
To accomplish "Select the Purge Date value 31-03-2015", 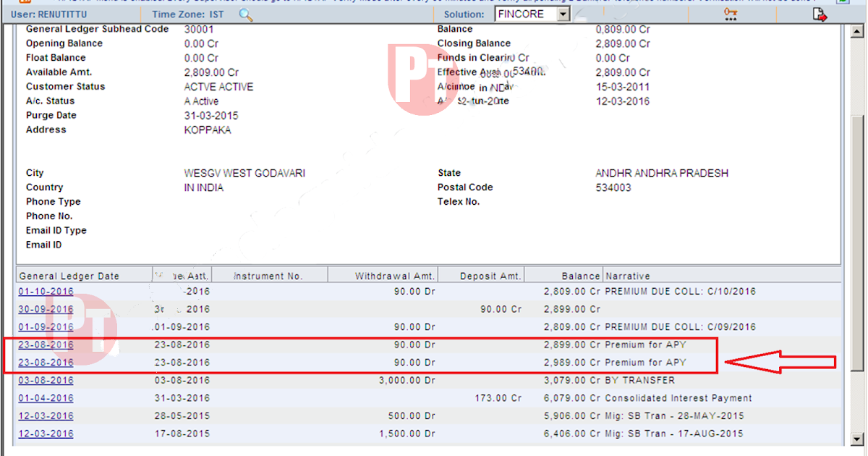I will [211, 115].
